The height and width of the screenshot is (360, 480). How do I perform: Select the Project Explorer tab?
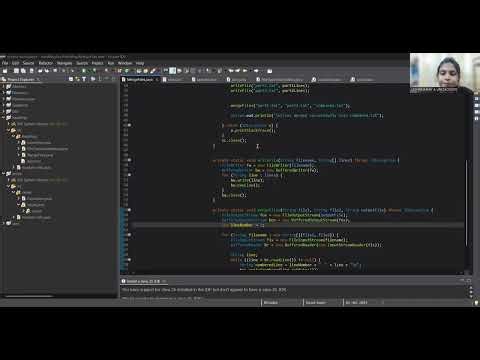point(20,79)
